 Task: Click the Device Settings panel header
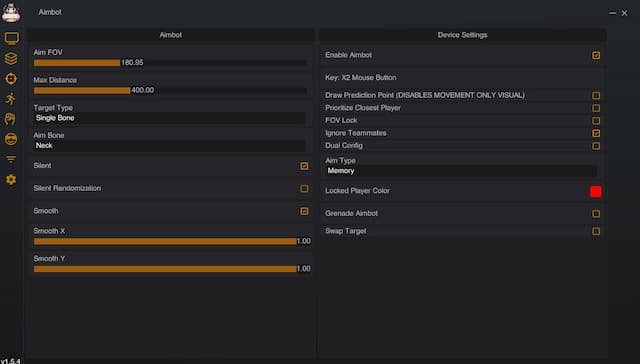[462, 35]
